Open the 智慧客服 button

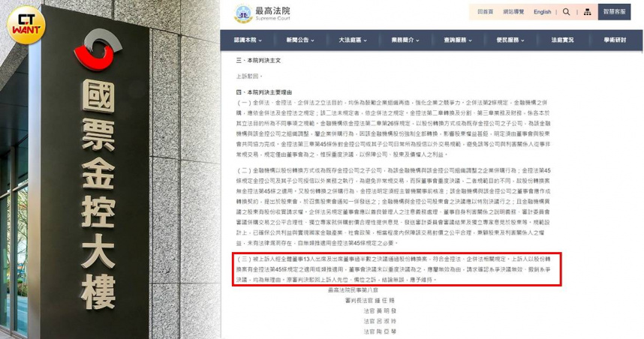click(x=614, y=12)
